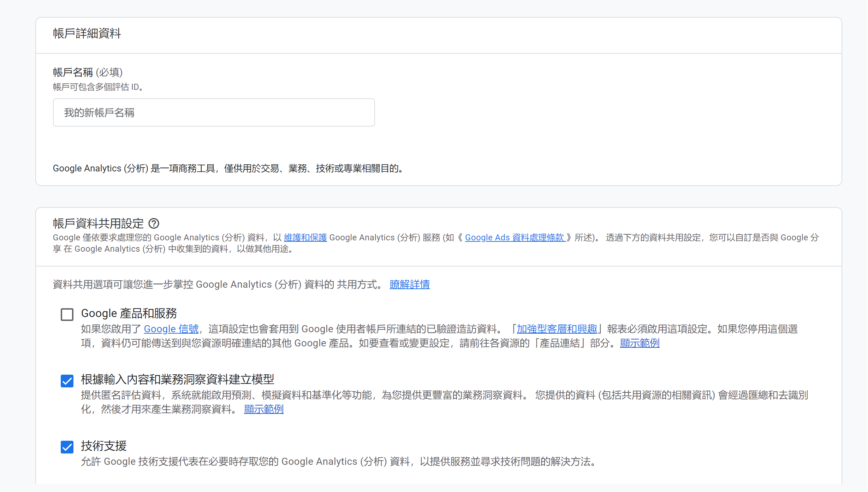Click the business tool disclaimer sentence
Image resolution: width=868 pixels, height=492 pixels.
coord(228,168)
